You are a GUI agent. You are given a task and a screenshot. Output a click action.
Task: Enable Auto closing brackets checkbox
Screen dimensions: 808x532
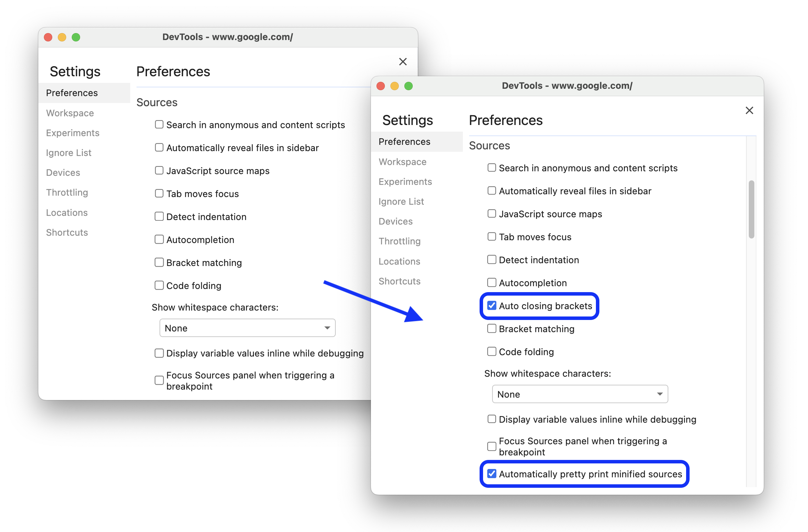[491, 306]
